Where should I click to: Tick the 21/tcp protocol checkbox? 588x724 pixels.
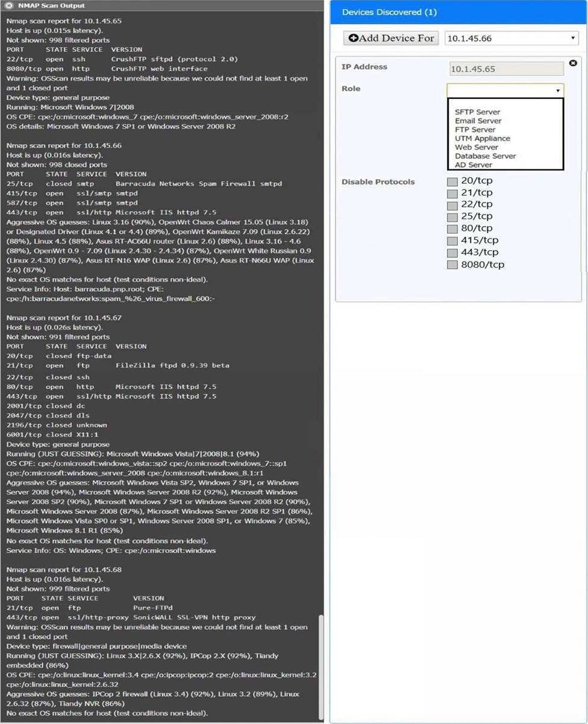pos(452,194)
